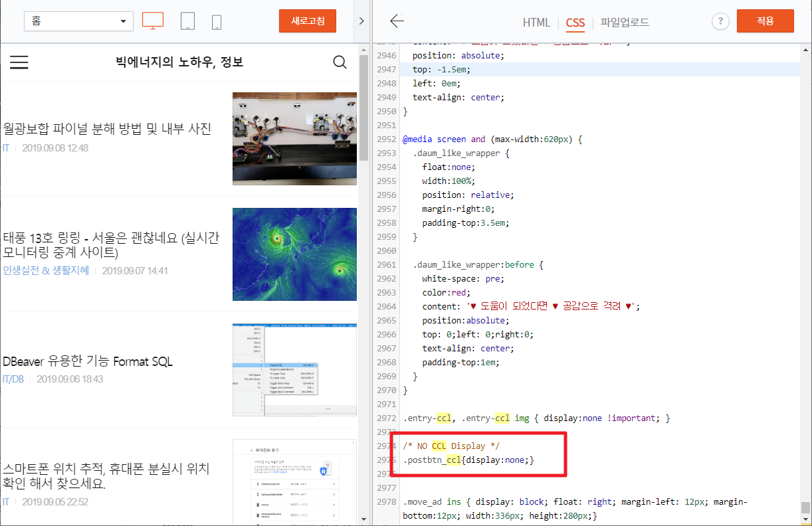Select the desktop preview icon

click(153, 21)
